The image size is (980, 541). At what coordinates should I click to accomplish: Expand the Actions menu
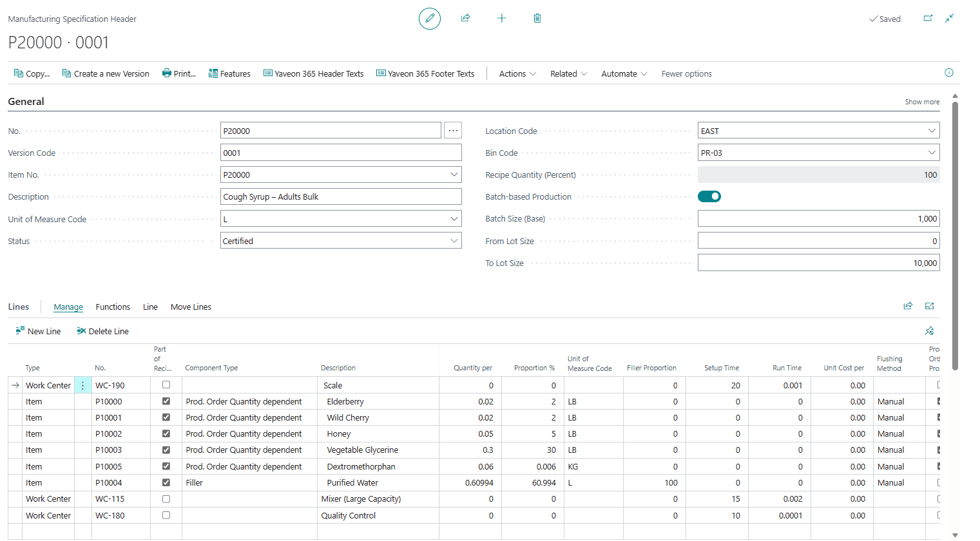517,73
